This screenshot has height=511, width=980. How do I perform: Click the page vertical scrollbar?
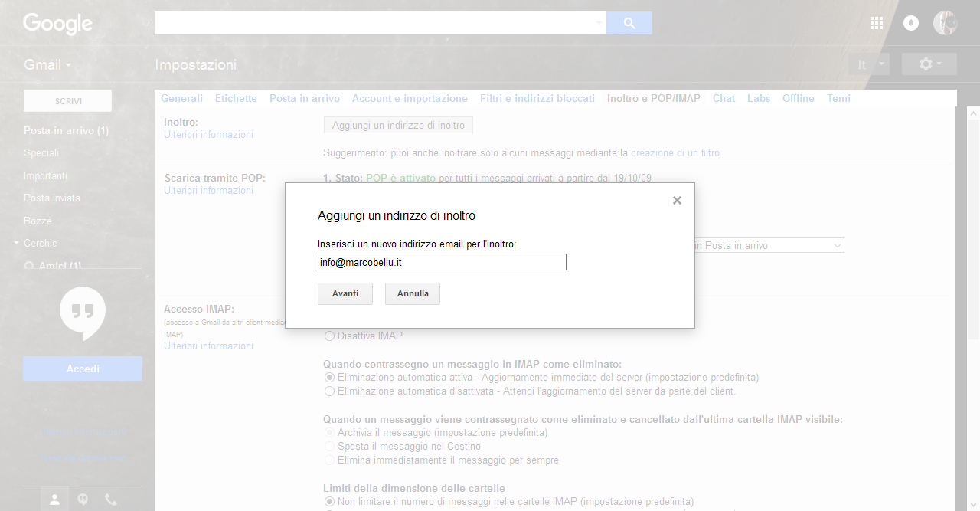click(x=973, y=230)
